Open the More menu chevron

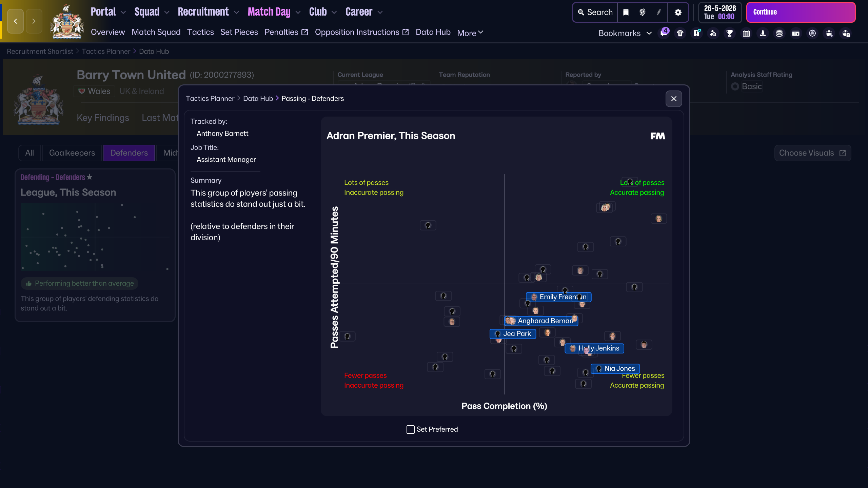click(481, 33)
